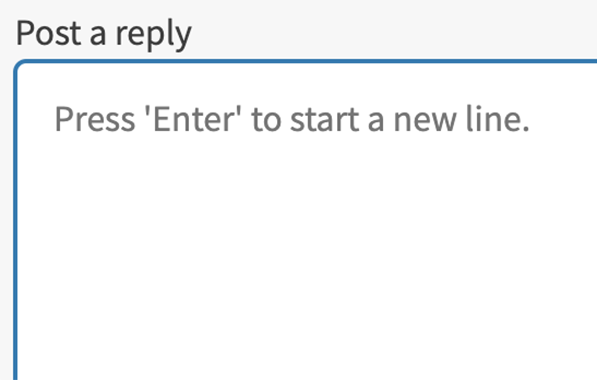The height and width of the screenshot is (380, 597).
Task: Click inside the reply text area
Action: tap(305, 220)
